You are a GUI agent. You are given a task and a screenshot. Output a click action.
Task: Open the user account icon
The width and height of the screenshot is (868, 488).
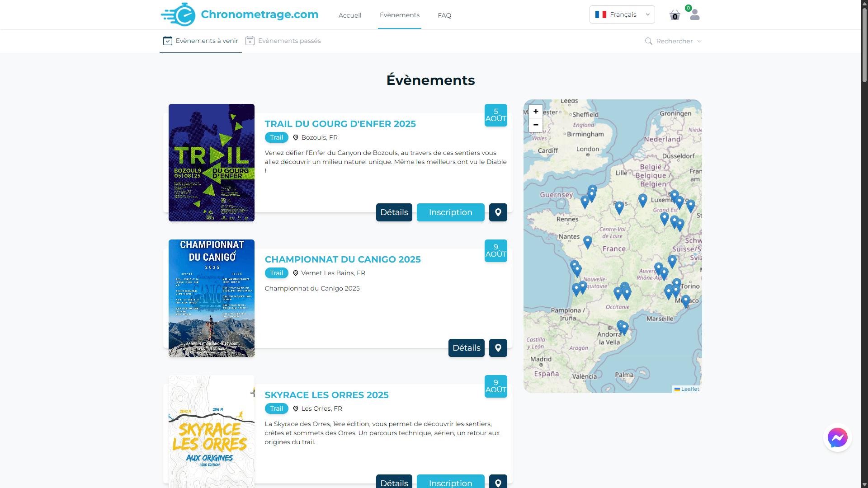[694, 15]
